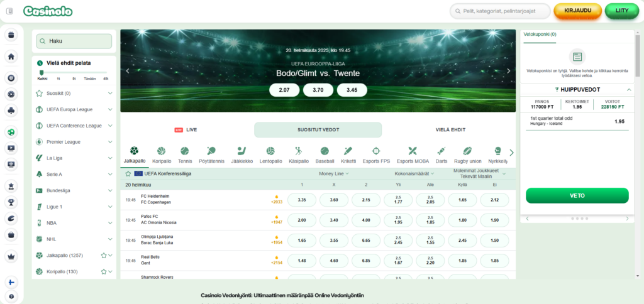Open the crown VIP icon in left rail

point(11,256)
